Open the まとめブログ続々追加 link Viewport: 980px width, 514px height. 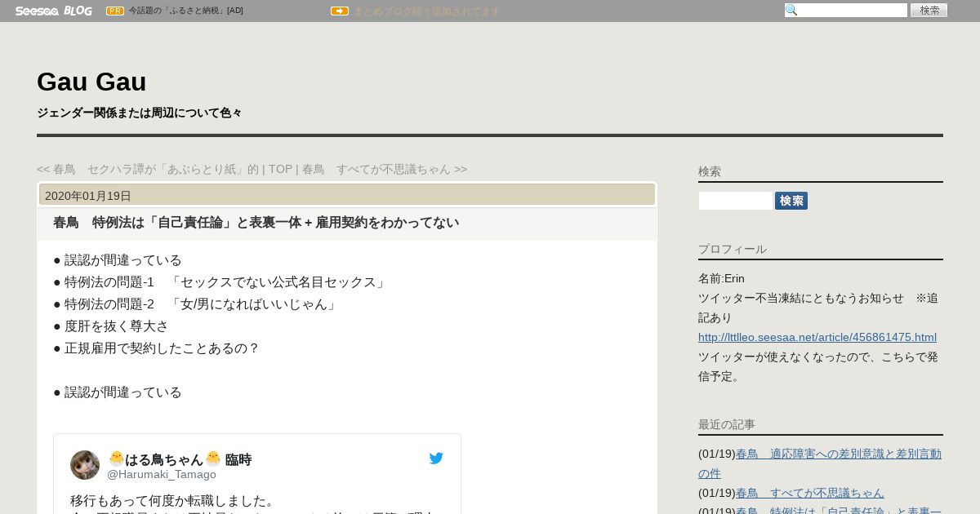426,11
